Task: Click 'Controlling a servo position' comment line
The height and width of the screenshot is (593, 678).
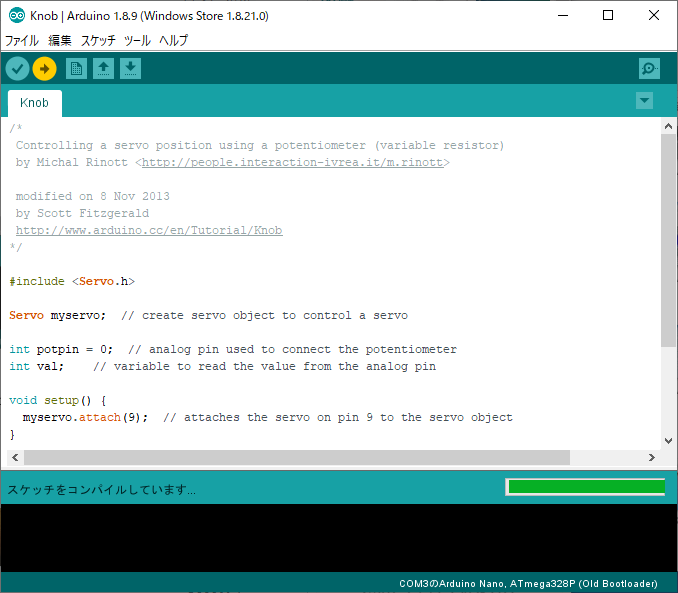Action: (260, 145)
